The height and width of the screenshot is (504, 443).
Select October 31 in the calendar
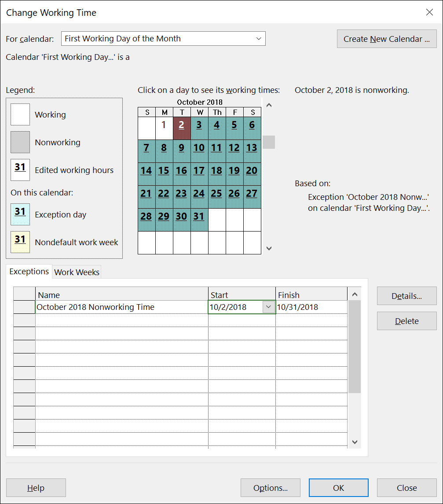199,220
